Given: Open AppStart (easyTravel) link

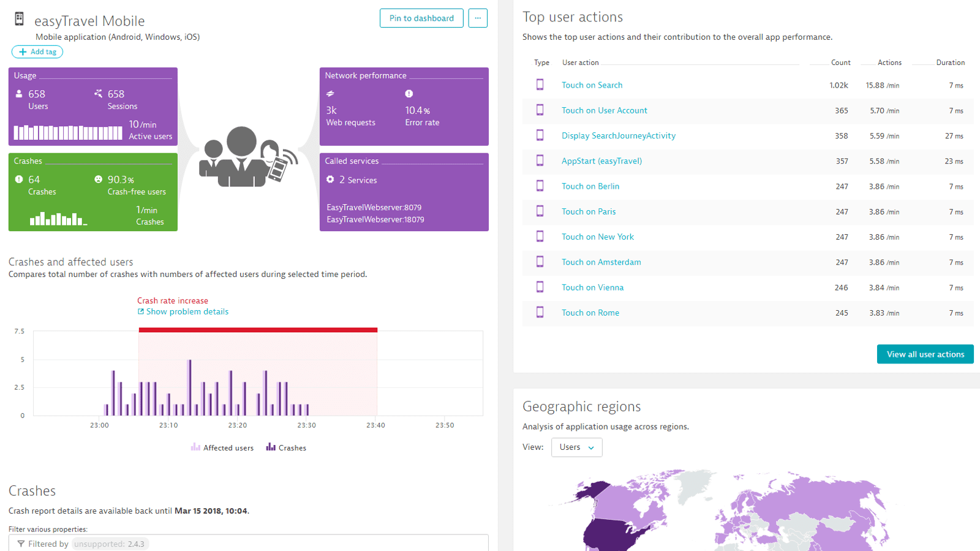Looking at the screenshot, I should pyautogui.click(x=601, y=161).
